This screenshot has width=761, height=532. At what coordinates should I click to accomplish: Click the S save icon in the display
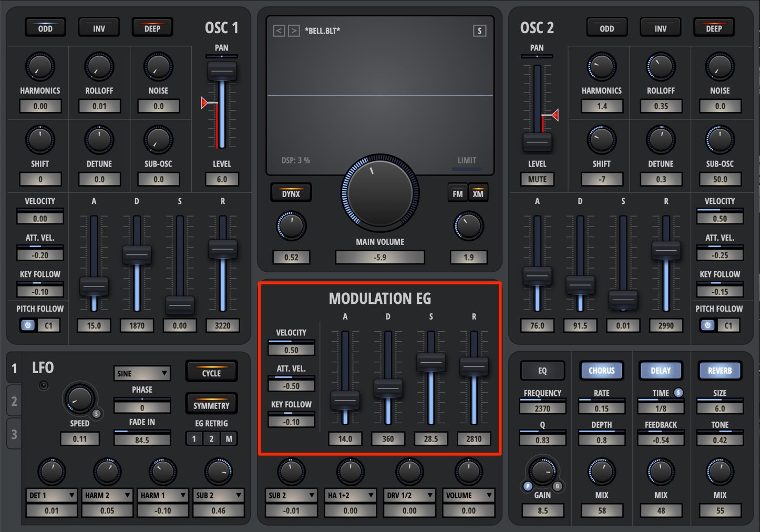tap(479, 30)
